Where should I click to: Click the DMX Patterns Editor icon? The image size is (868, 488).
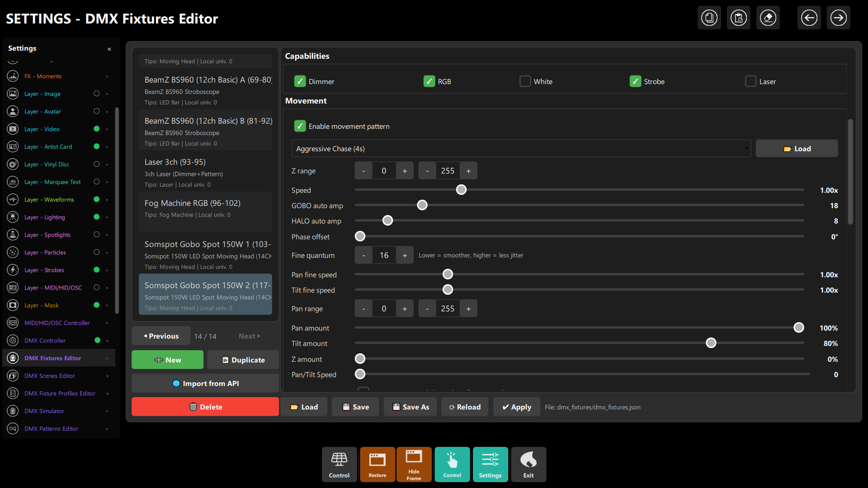[13, 429]
